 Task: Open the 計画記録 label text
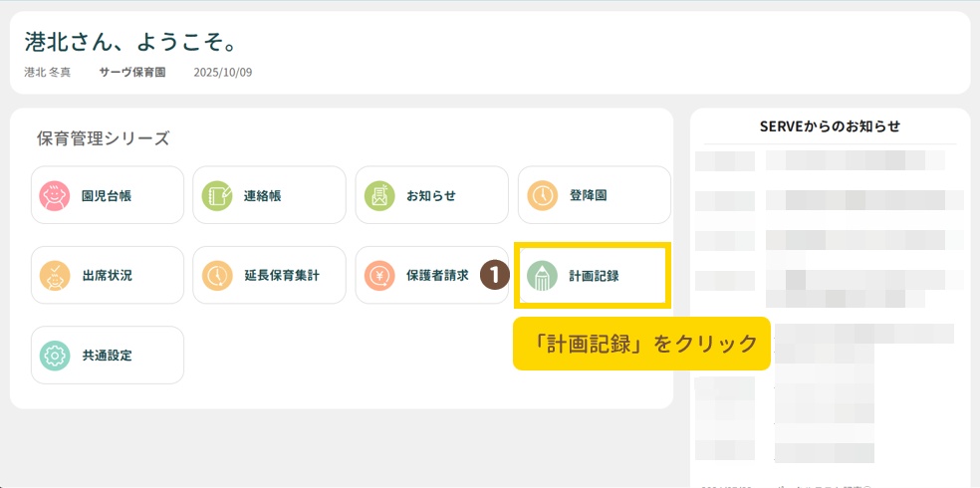click(x=594, y=276)
